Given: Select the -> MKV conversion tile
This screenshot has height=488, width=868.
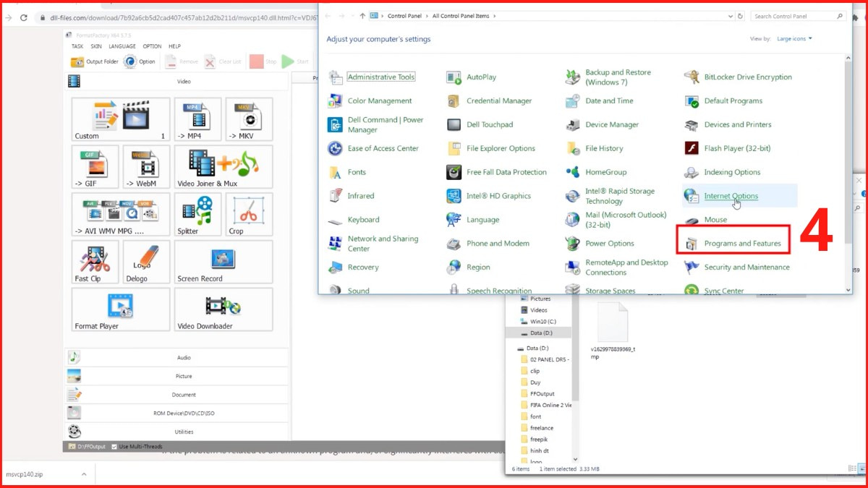Looking at the screenshot, I should coord(249,119).
